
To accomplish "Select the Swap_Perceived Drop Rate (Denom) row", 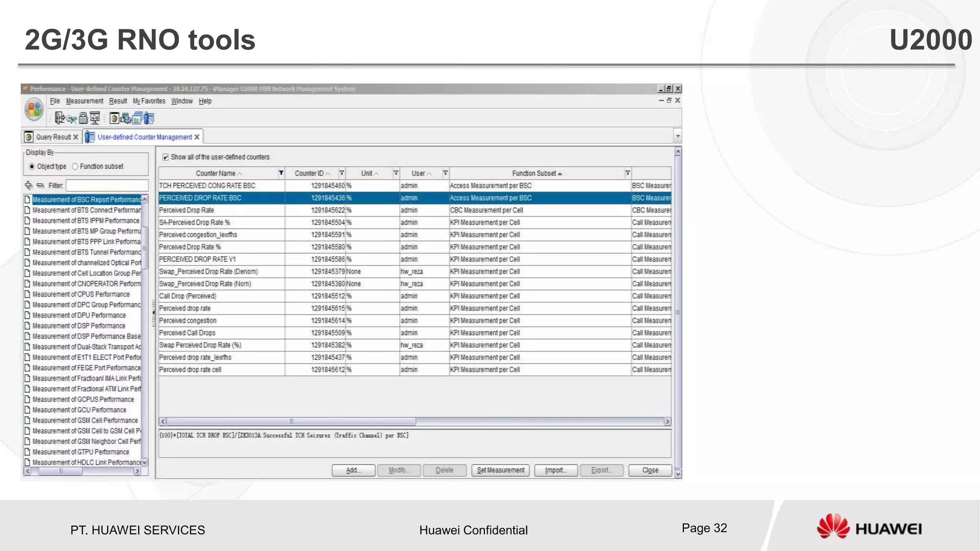I will (x=414, y=272).
